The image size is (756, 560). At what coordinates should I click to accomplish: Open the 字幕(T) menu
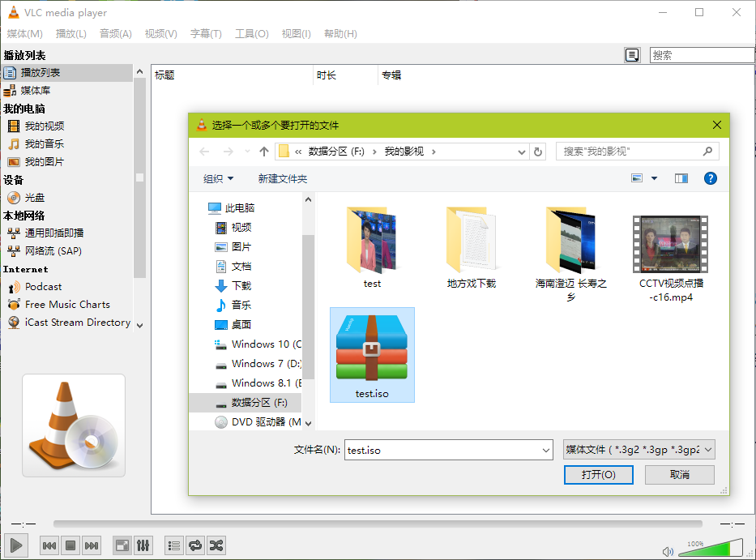point(206,34)
